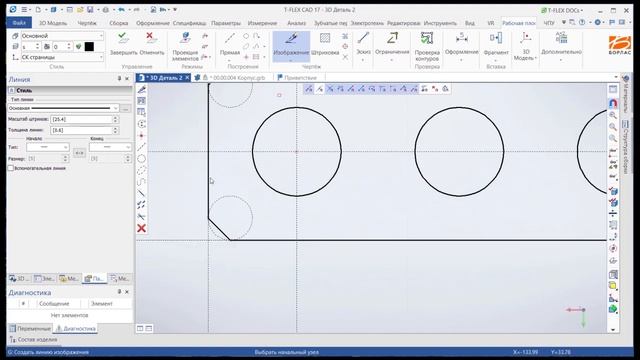This screenshot has width=640, height=360.
Task: Open the Основная line type dropdown
Action: (x=63, y=108)
